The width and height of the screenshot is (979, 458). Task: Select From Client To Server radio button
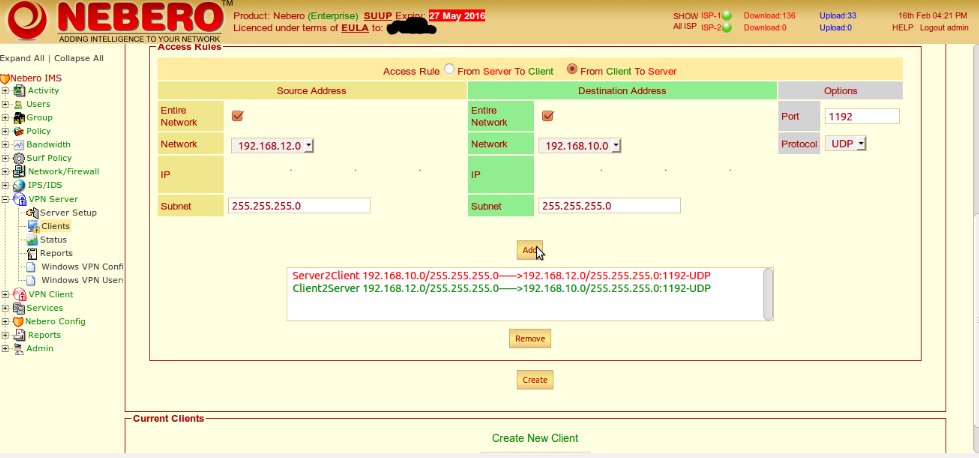pos(571,69)
